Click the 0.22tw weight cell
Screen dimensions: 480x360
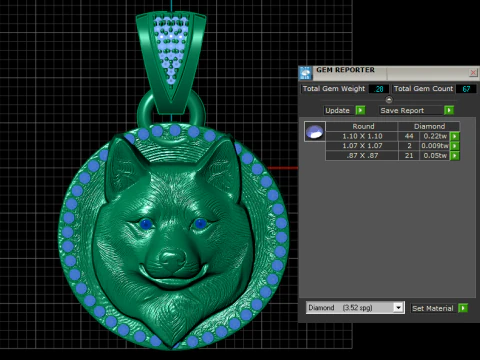[435, 136]
